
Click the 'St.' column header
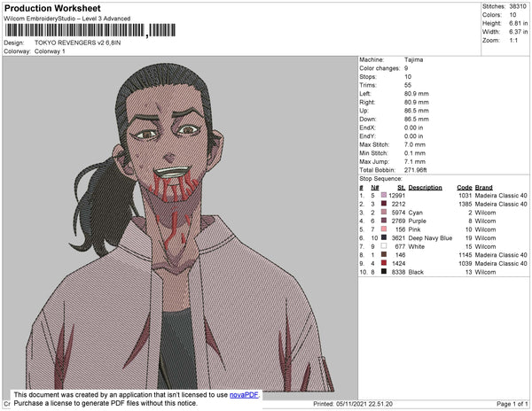tap(402, 188)
